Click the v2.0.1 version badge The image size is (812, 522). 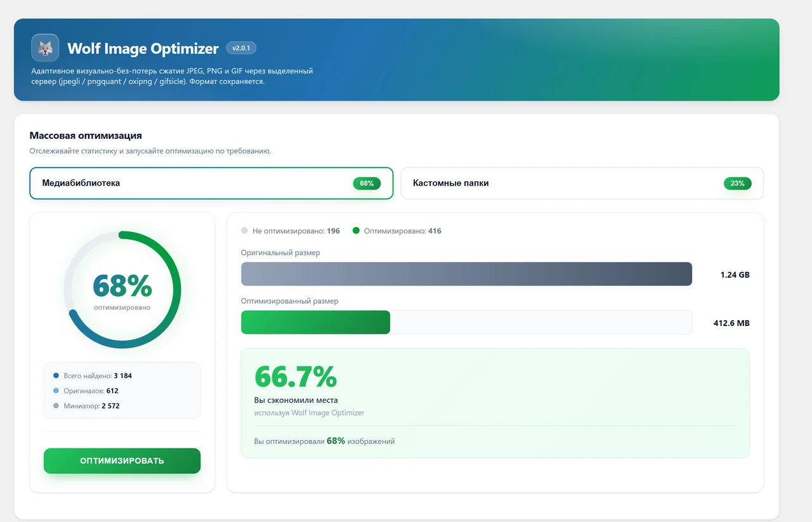[x=241, y=48]
